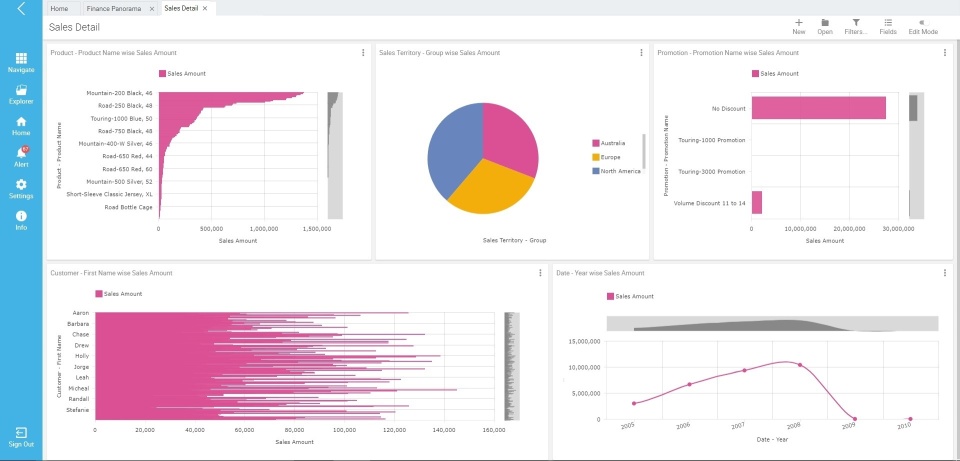Image resolution: width=960 pixels, height=461 pixels.
Task: Click the Promotion chart vertical range scroller
Action: click(916, 155)
